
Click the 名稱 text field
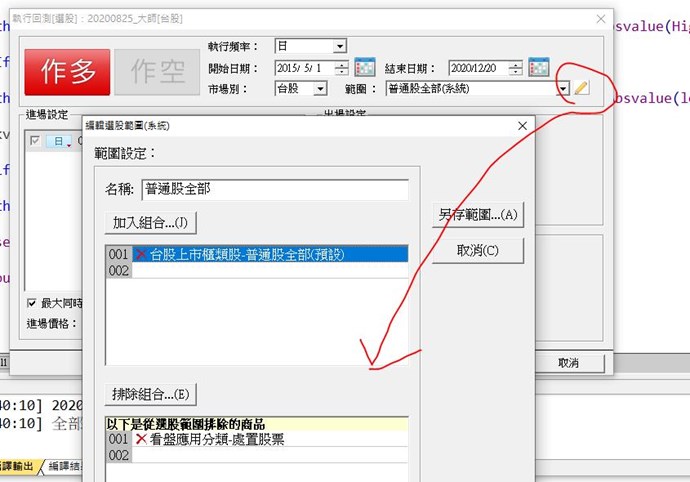274,190
